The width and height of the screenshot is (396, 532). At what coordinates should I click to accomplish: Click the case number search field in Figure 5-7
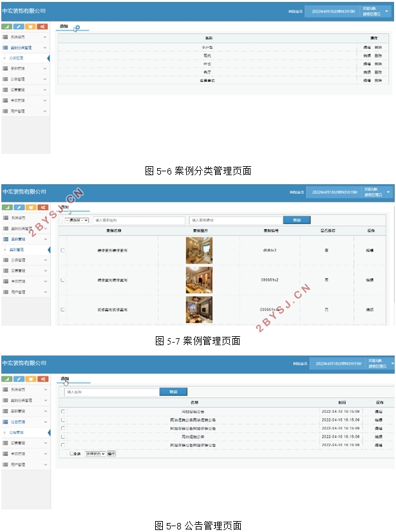(x=236, y=220)
